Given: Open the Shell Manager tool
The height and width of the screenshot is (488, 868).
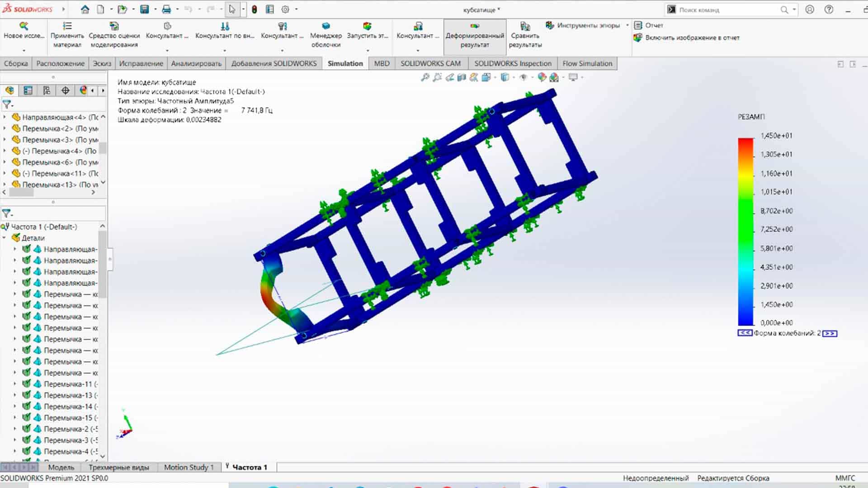Looking at the screenshot, I should (325, 27).
